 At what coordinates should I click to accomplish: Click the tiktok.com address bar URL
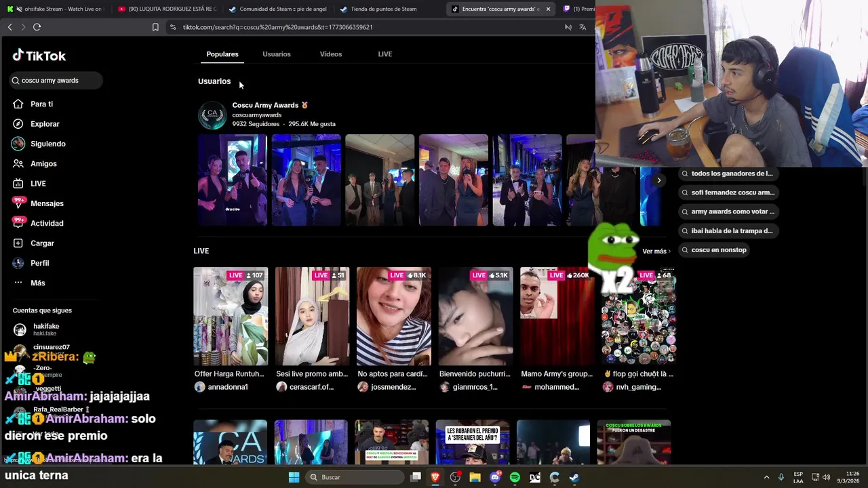tap(277, 27)
